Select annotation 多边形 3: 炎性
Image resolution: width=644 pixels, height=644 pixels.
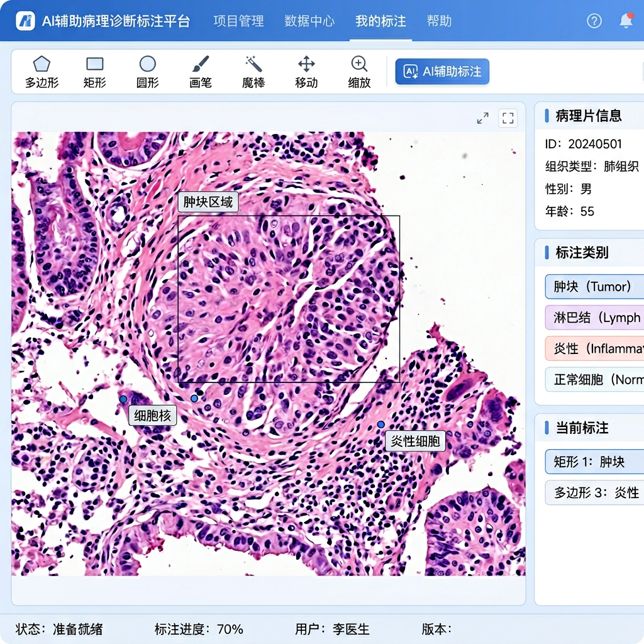(x=594, y=493)
